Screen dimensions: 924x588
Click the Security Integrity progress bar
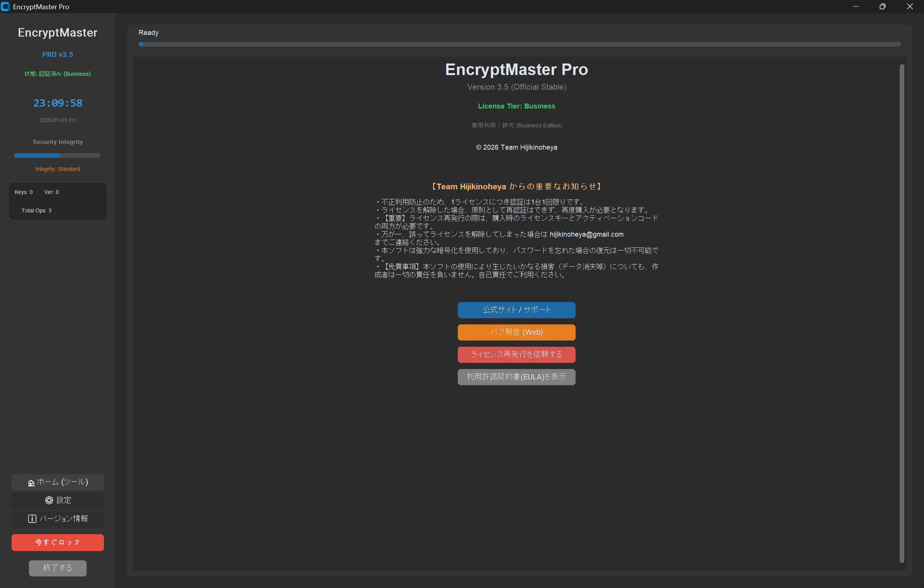pyautogui.click(x=57, y=155)
